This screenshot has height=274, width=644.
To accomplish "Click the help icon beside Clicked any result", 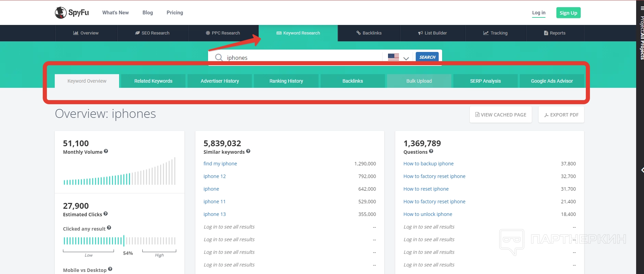I will click(109, 228).
